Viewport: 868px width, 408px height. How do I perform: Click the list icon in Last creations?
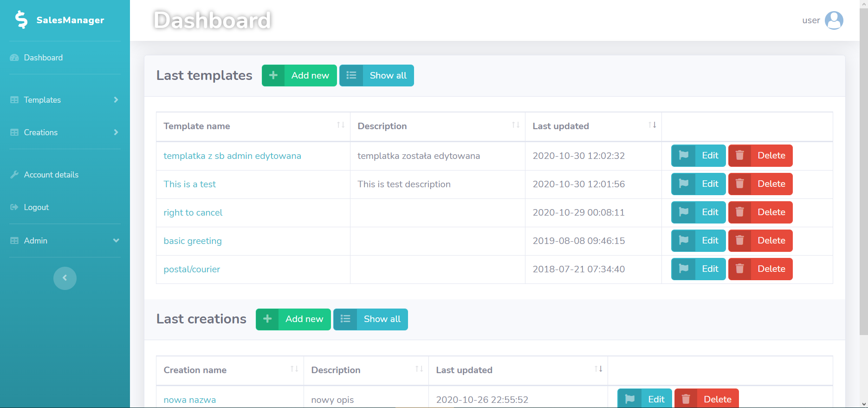[x=345, y=319]
